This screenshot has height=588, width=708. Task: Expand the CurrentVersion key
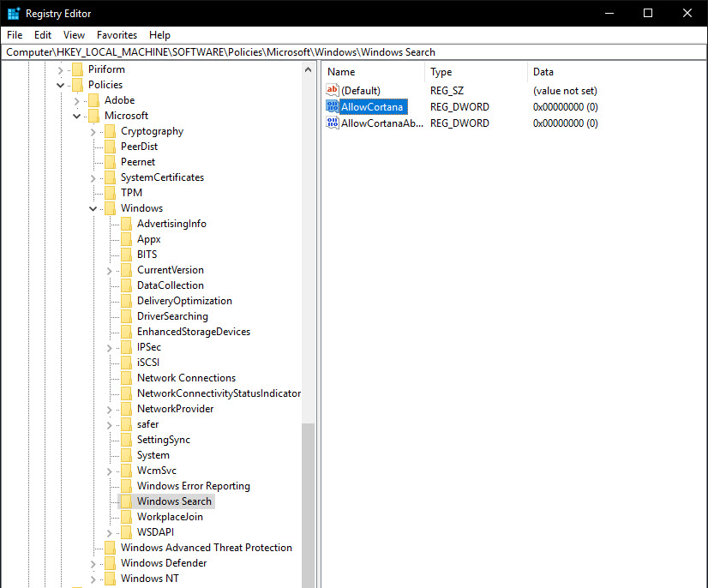pos(109,271)
